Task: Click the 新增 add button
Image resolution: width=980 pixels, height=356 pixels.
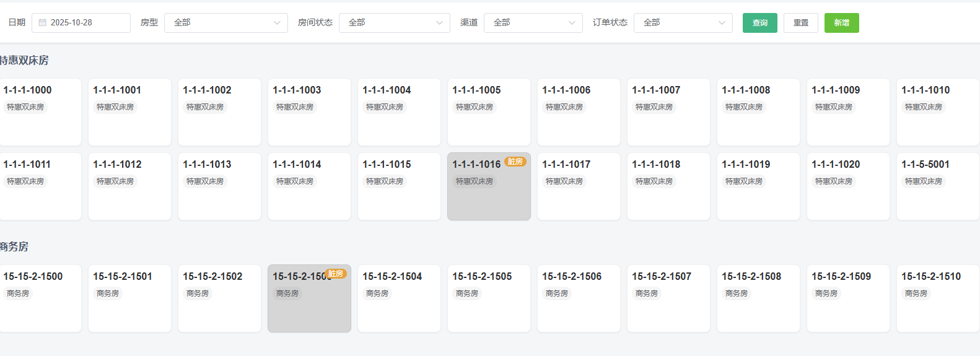Action: (841, 23)
